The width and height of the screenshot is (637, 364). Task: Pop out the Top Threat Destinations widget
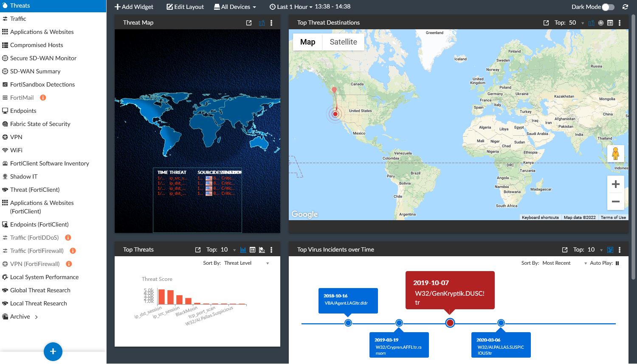[x=546, y=23]
